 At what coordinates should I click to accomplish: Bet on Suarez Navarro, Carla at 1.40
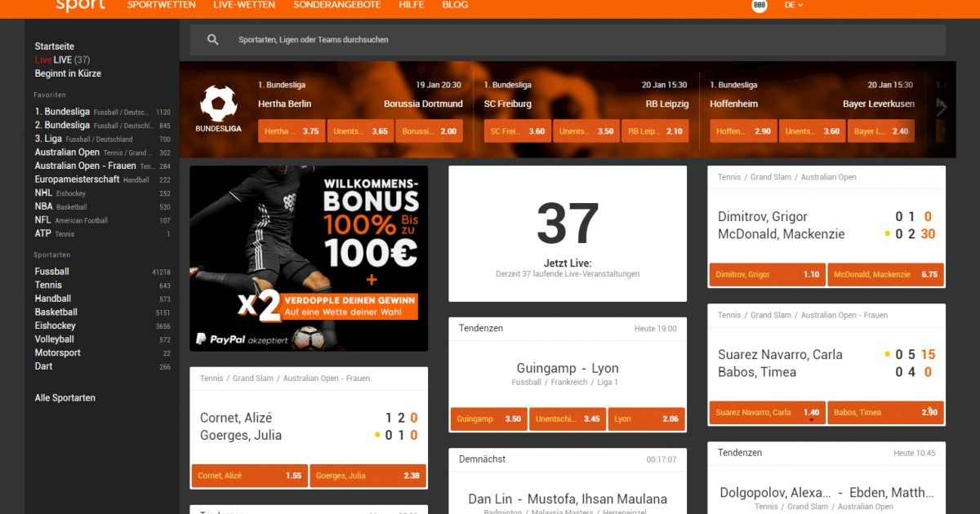point(767,413)
